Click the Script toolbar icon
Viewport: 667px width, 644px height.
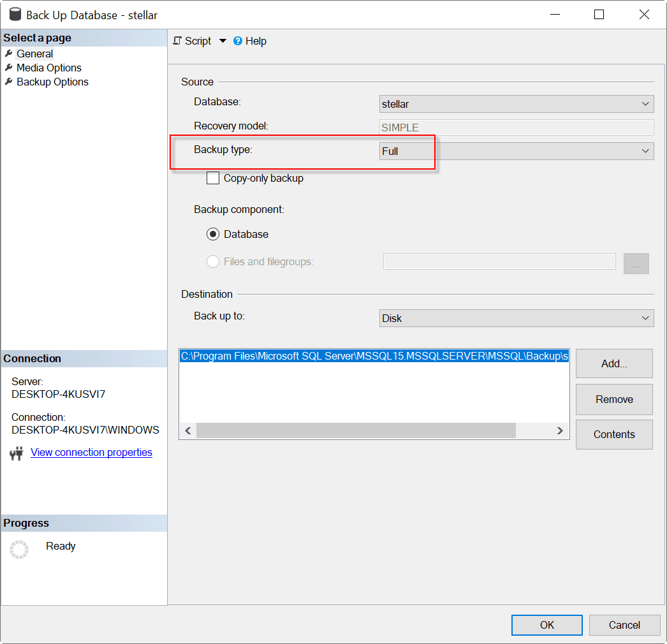178,41
